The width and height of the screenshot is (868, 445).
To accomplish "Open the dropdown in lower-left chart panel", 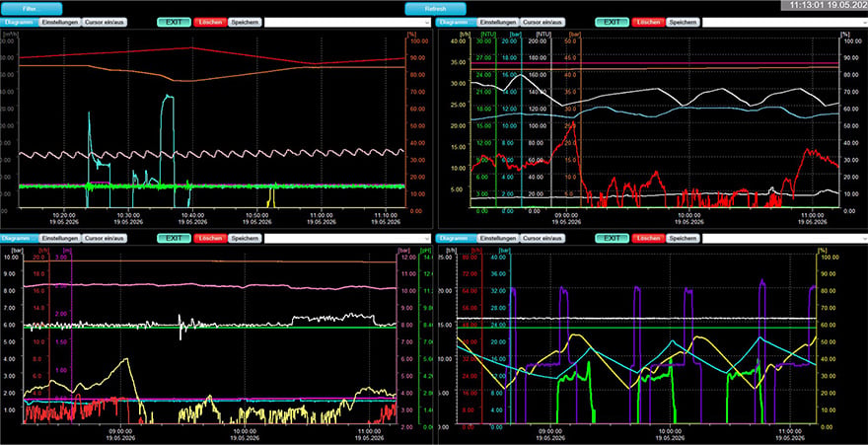I will point(347,238).
